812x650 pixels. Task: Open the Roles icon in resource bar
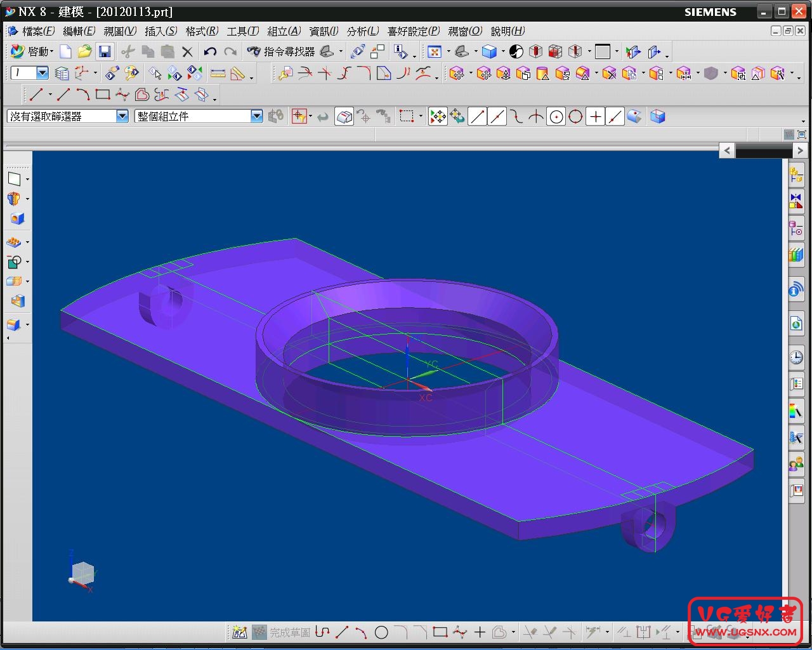(x=796, y=465)
